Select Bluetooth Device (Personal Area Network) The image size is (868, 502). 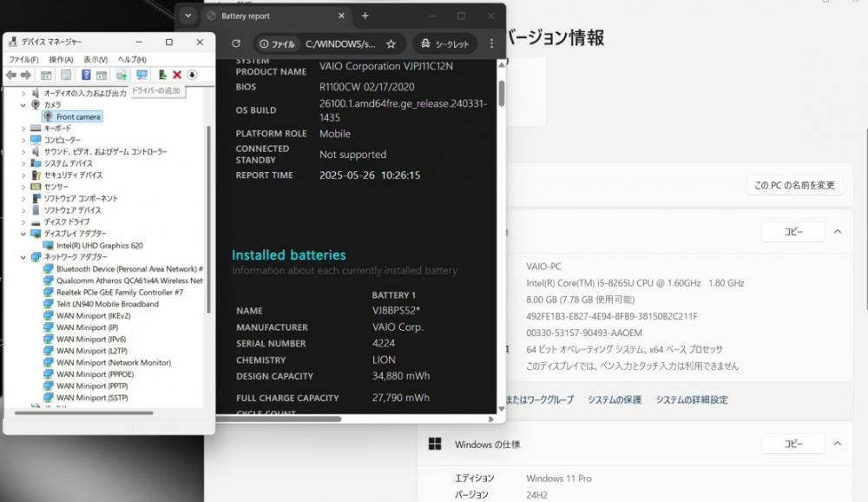129,268
